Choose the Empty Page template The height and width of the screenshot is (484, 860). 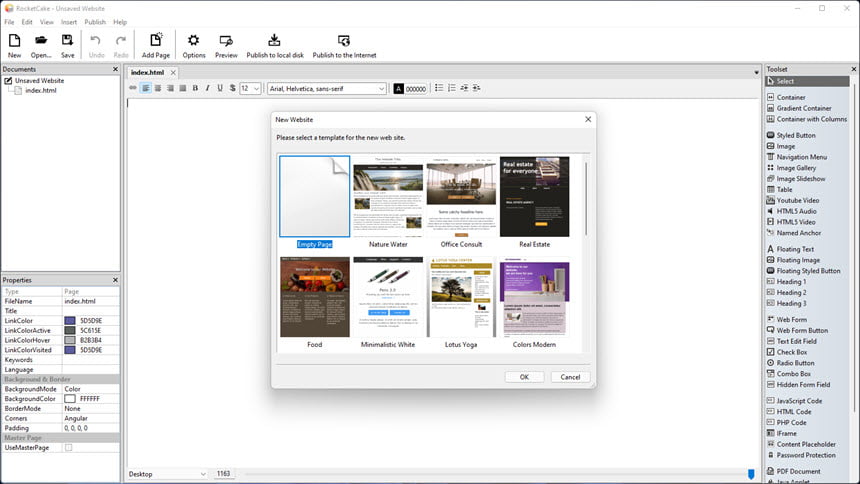[x=314, y=202]
